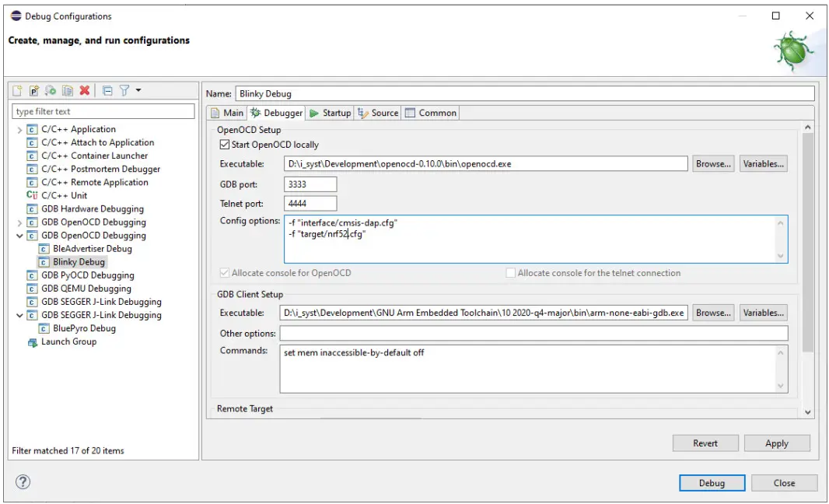This screenshot has height=504, width=829.
Task: Select BleAdvertiser Debug configuration
Action: click(92, 249)
